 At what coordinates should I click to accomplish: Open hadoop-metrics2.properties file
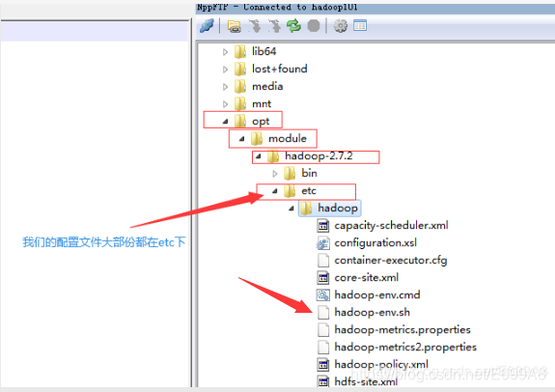pyautogui.click(x=405, y=347)
